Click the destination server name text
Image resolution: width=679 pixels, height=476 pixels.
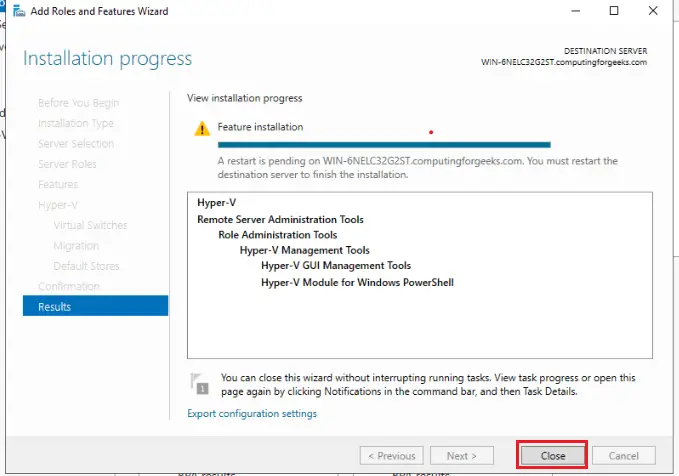click(564, 62)
